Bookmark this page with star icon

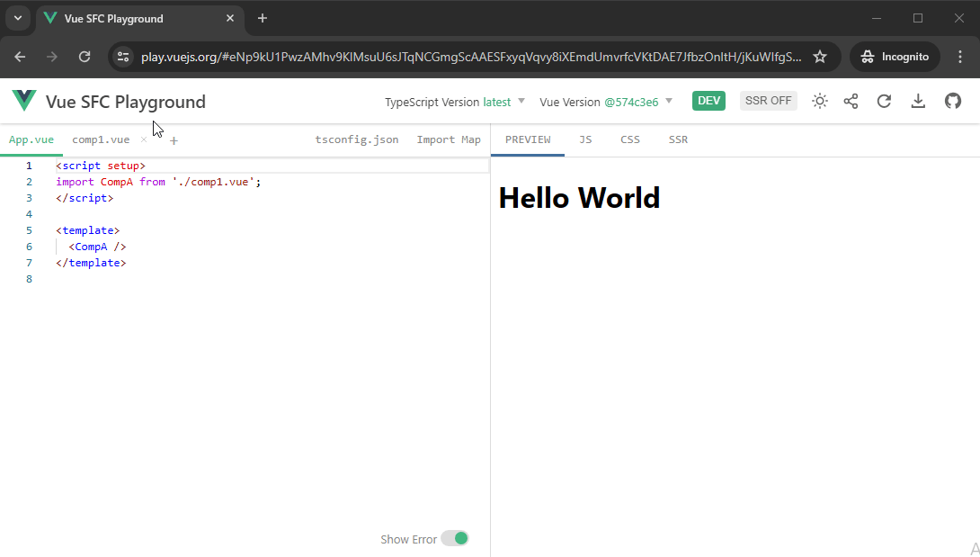pyautogui.click(x=820, y=57)
